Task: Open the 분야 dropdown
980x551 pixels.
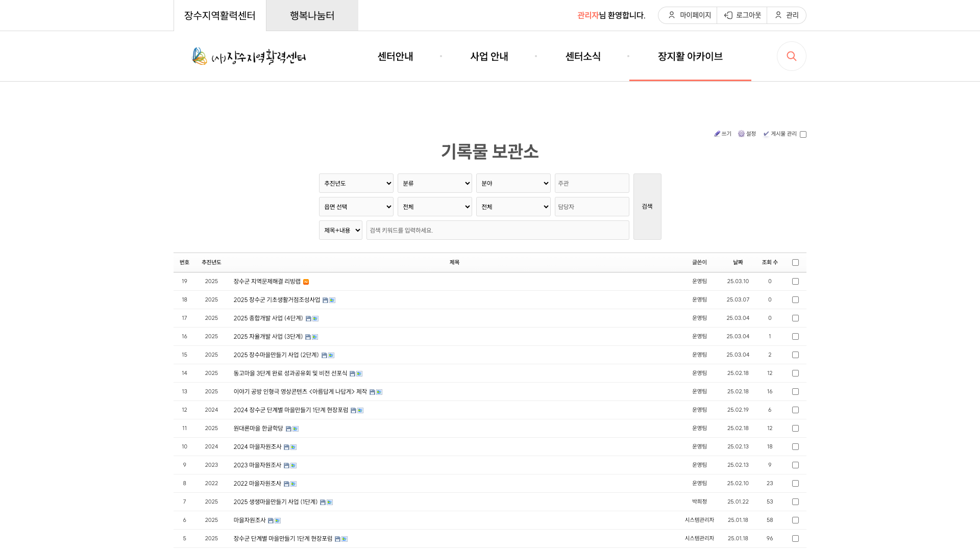Action: coord(513,183)
